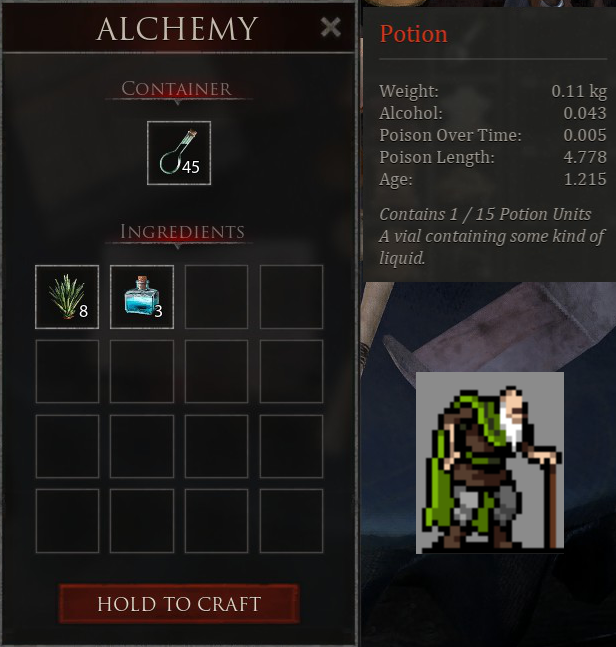This screenshot has width=616, height=647.
Task: Click the herb stack count 8
Action: (83, 311)
